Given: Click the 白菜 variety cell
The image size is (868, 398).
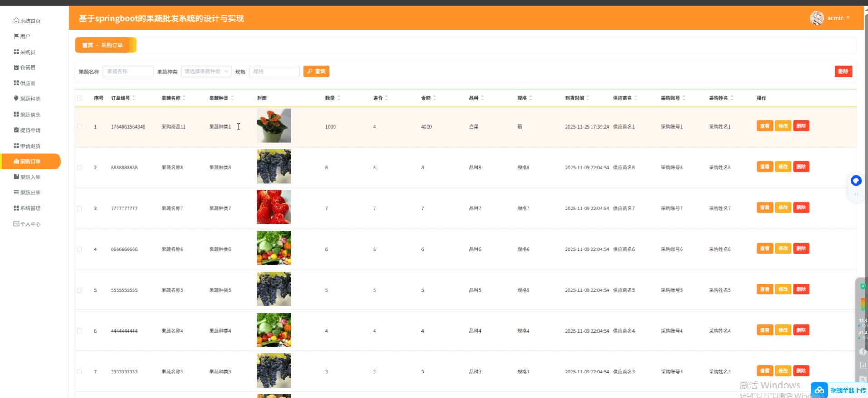Looking at the screenshot, I should tap(474, 127).
